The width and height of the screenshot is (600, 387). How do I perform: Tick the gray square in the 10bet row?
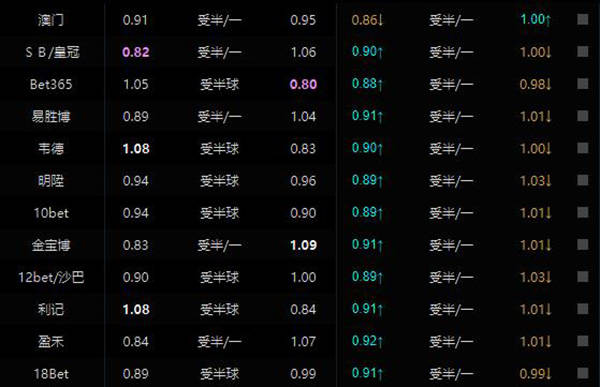pyautogui.click(x=582, y=212)
